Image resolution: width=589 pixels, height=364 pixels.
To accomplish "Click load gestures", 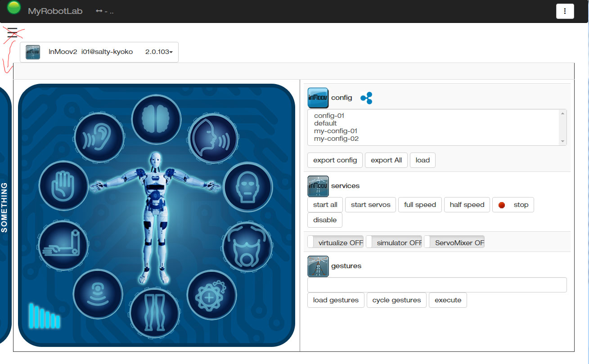I will coord(336,300).
